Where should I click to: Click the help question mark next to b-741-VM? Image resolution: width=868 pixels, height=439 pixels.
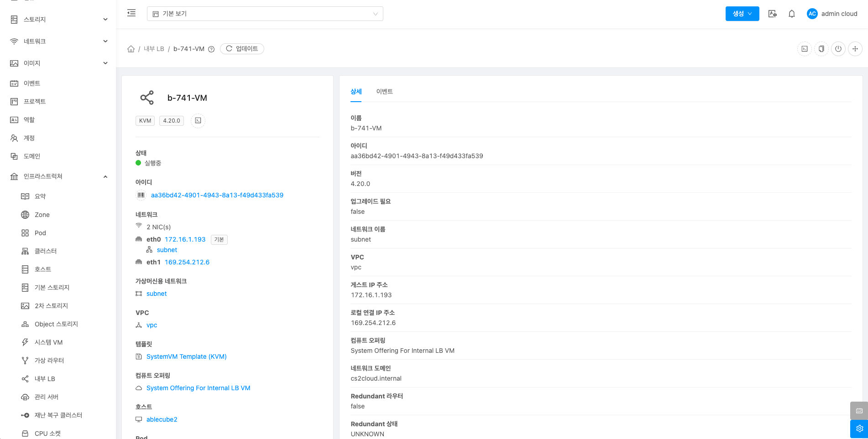click(x=211, y=49)
